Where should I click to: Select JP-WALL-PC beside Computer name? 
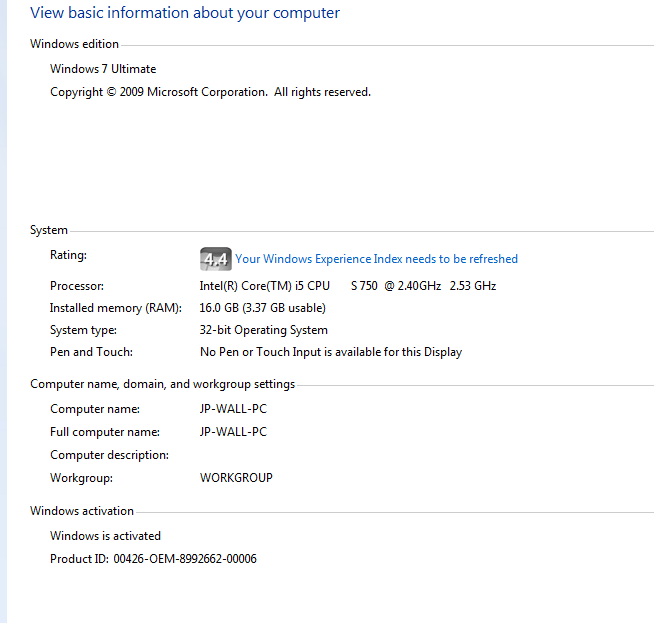pos(233,409)
